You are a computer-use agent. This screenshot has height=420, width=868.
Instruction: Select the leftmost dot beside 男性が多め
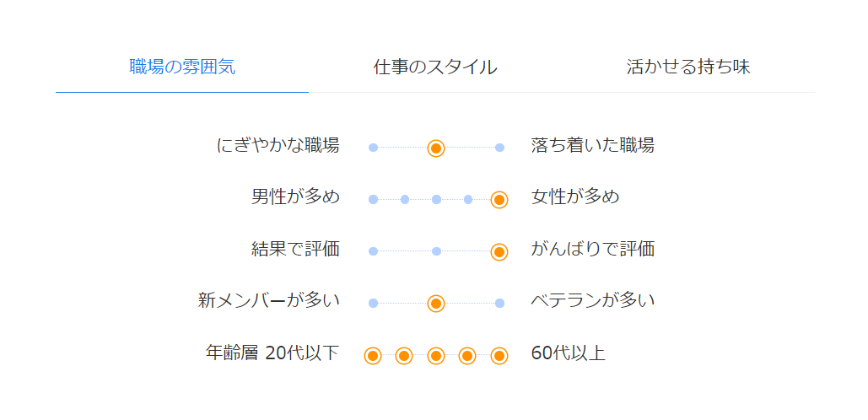(373, 200)
